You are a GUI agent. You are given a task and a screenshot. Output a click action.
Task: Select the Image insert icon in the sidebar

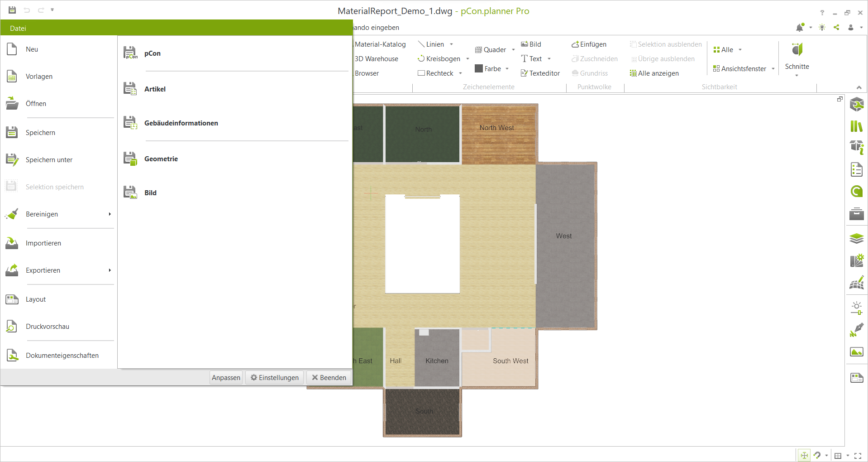[x=856, y=352]
